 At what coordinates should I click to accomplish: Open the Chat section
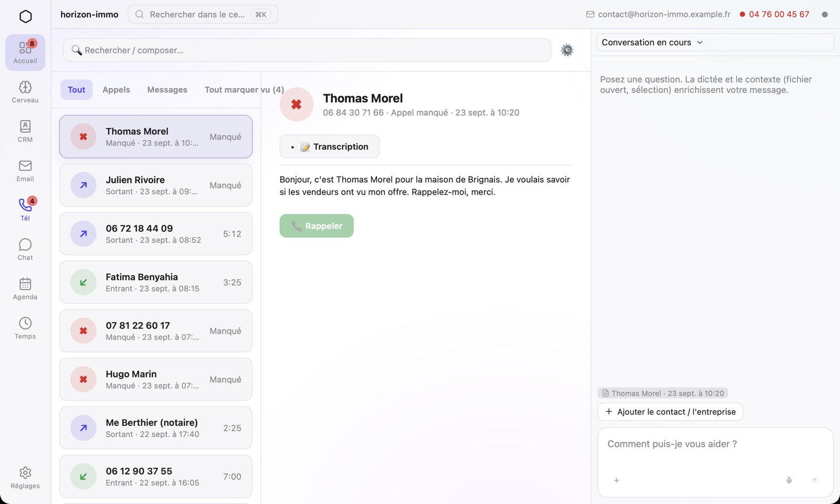25,249
